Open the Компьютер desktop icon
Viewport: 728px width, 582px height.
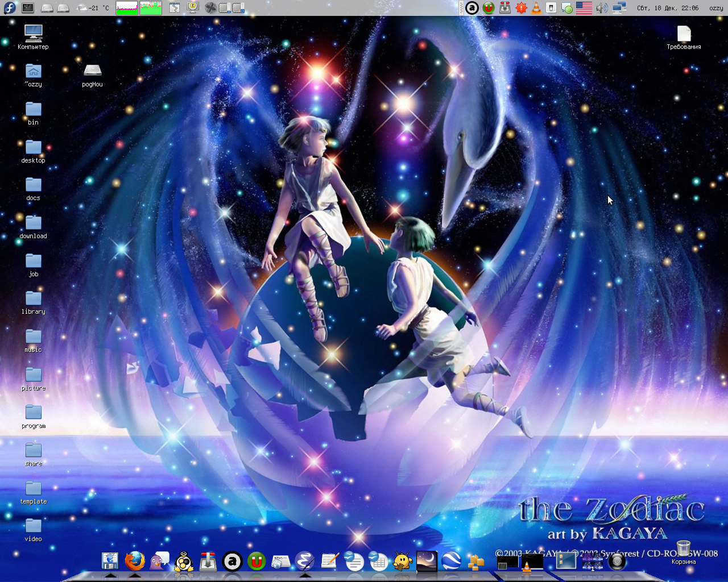click(33, 38)
